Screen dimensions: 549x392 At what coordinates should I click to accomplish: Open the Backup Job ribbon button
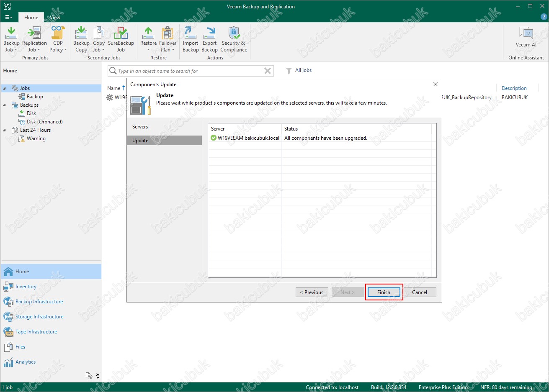(11, 39)
